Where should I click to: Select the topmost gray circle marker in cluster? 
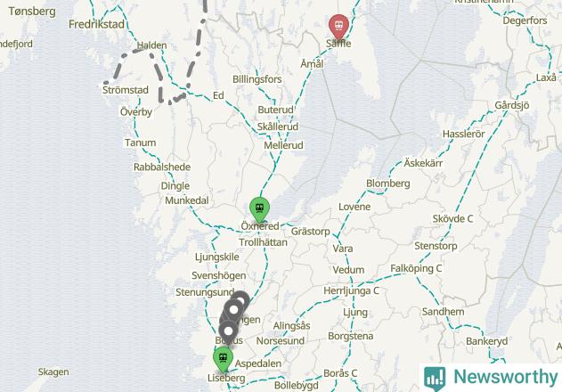240,301
